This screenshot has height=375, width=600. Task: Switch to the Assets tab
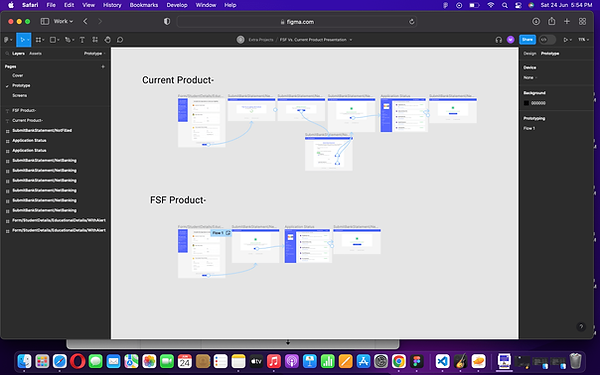(x=35, y=54)
